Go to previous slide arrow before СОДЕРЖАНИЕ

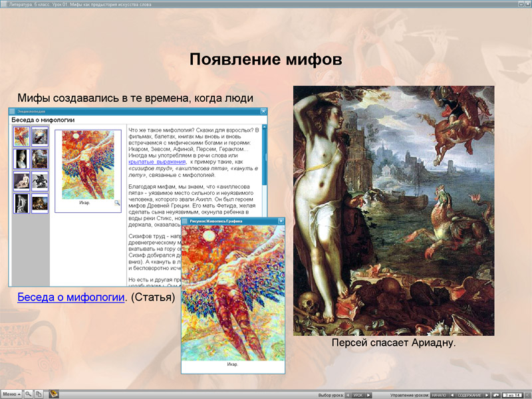[x=452, y=395]
